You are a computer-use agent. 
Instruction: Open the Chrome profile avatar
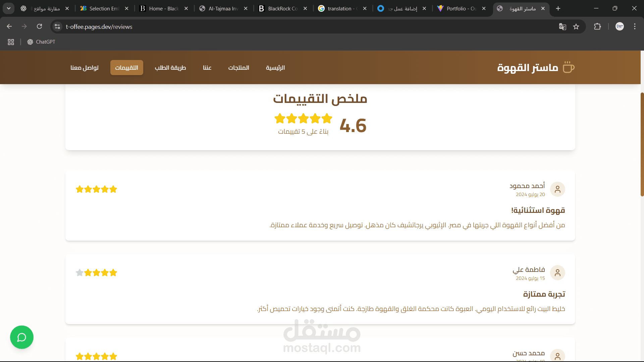pos(620,26)
